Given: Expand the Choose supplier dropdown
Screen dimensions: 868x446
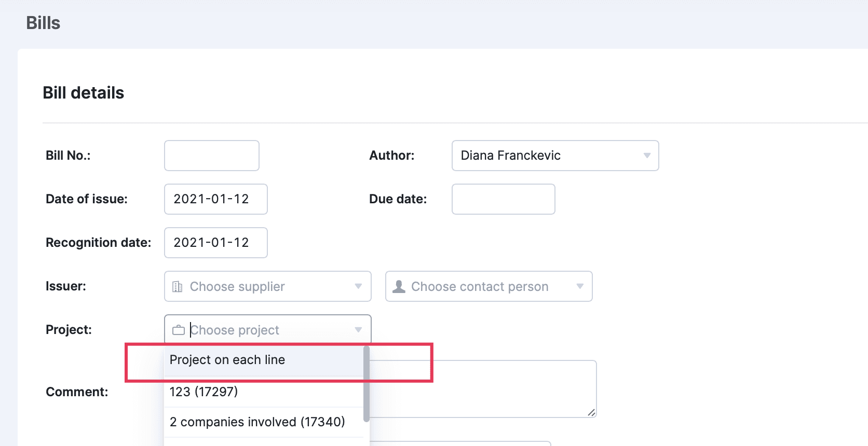Looking at the screenshot, I should [x=358, y=286].
